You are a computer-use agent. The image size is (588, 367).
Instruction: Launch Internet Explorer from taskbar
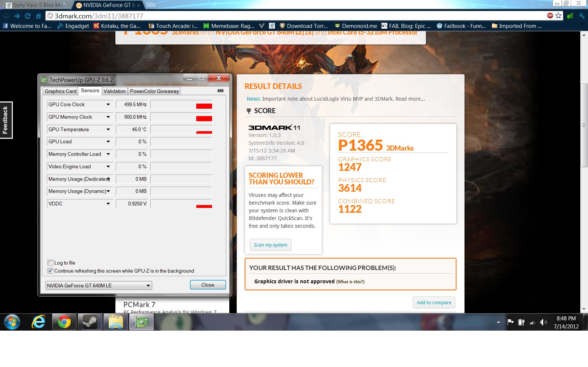click(x=39, y=322)
